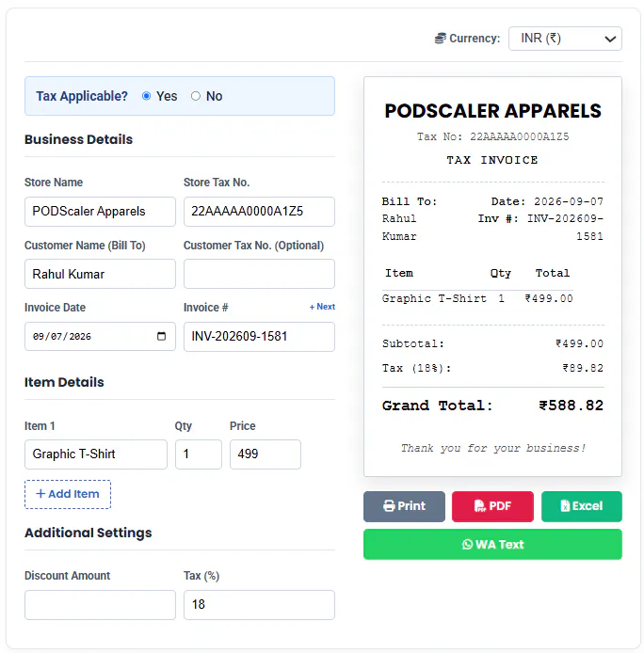Click the TAX INVOICE preview title
The width and height of the screenshot is (644, 653).
(x=492, y=160)
